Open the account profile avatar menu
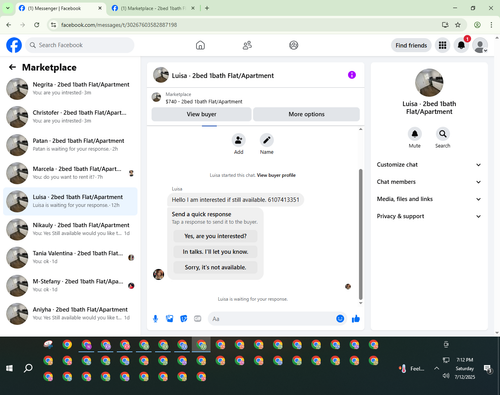 pyautogui.click(x=480, y=45)
